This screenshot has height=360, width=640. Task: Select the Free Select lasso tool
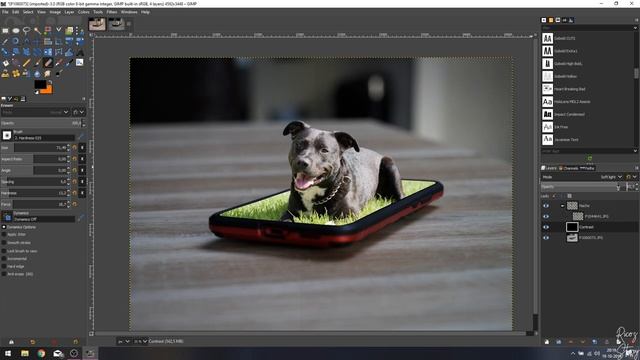[27, 31]
